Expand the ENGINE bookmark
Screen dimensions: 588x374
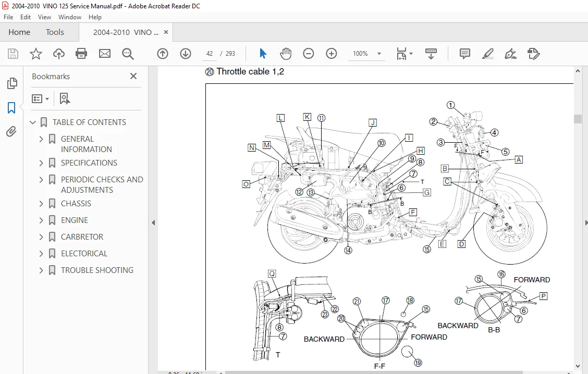41,220
